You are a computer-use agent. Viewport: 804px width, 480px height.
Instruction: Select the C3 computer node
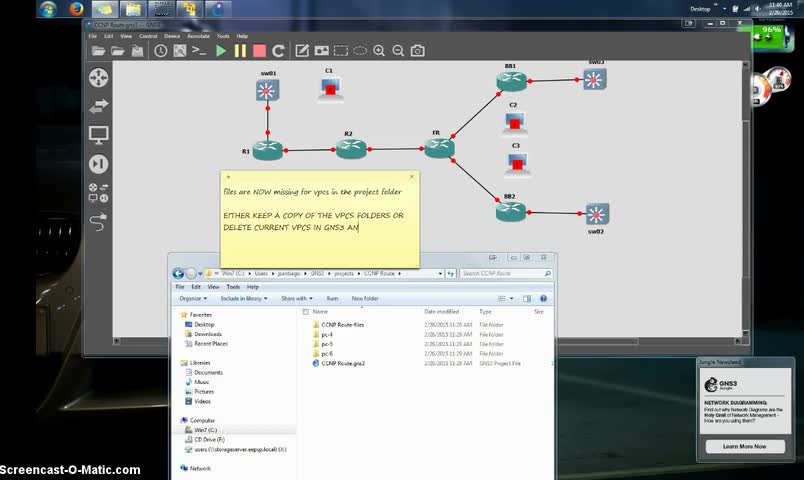pyautogui.click(x=517, y=164)
